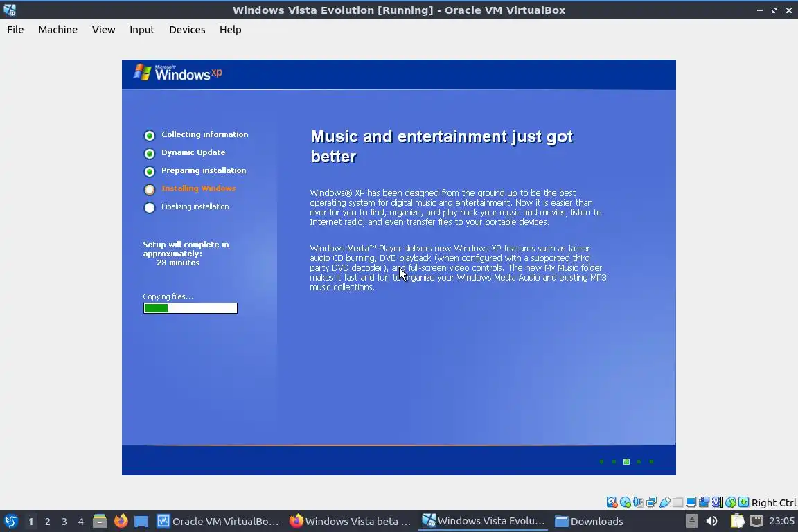Click the 'Copying files...' status text

[168, 296]
